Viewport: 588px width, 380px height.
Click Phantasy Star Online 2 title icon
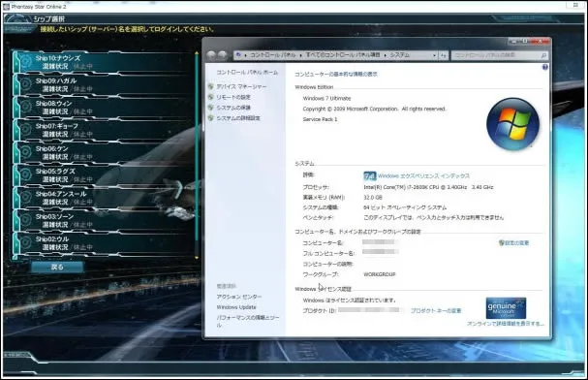[x=6, y=7]
